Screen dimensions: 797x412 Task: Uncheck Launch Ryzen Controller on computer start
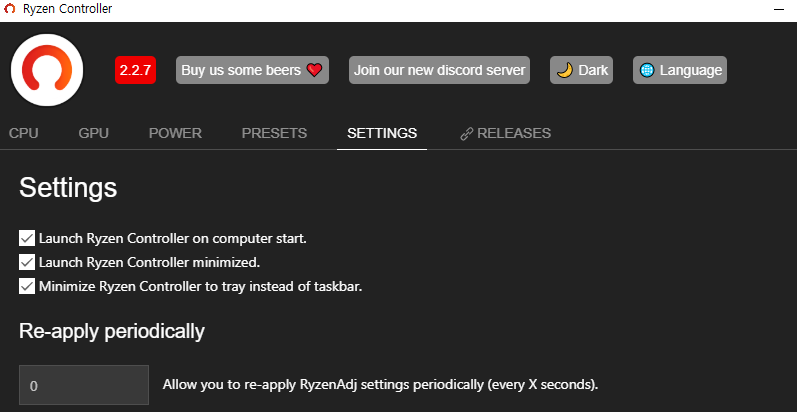coord(27,238)
